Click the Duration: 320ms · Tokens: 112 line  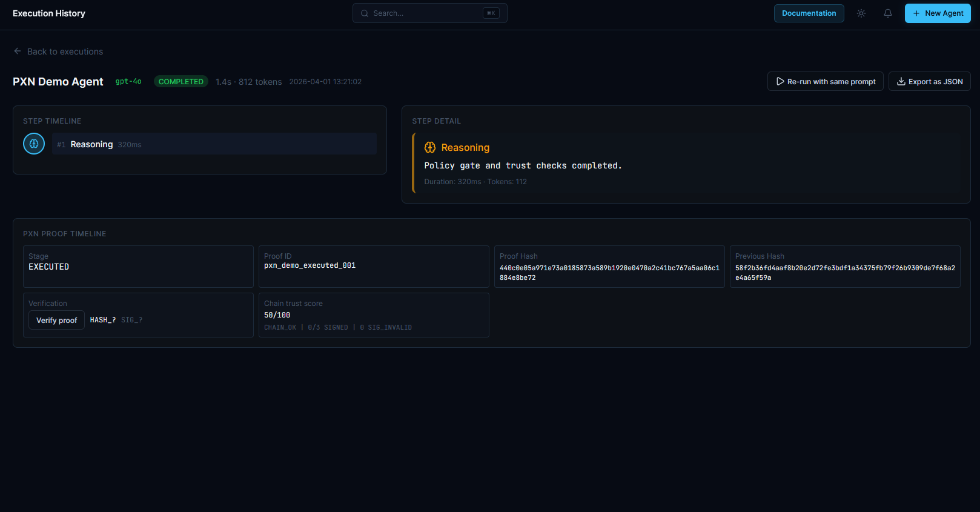(475, 182)
